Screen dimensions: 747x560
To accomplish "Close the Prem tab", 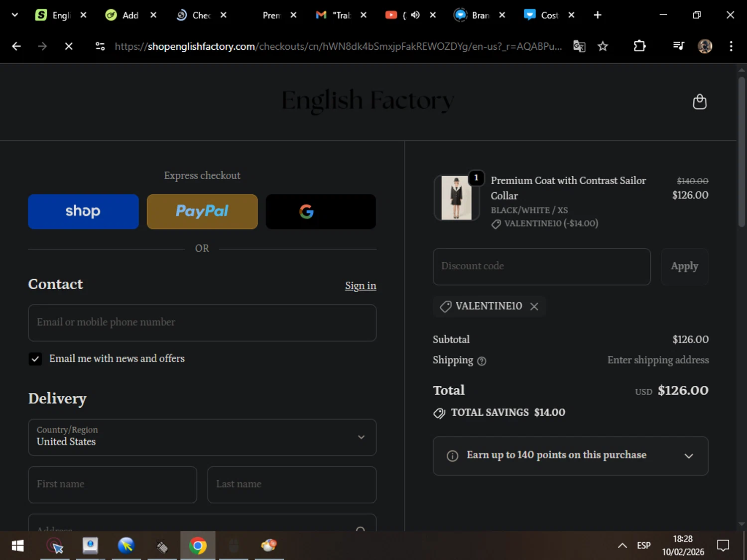I will point(293,15).
